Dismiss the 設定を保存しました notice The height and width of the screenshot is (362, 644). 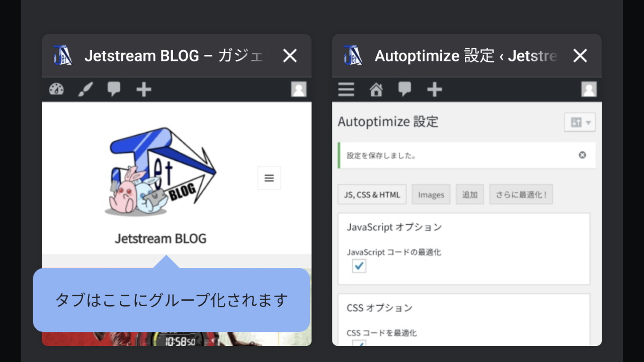[x=582, y=155]
